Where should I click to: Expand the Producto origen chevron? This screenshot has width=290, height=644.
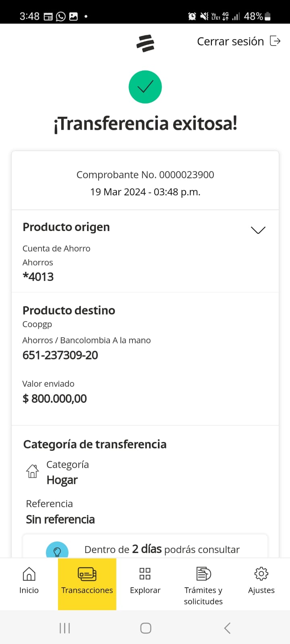point(258,230)
